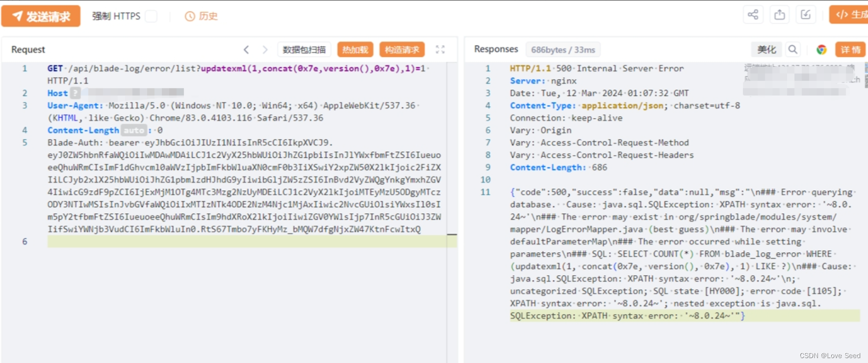Click the orange 发送请求 send button
The width and height of the screenshot is (868, 363).
(41, 16)
